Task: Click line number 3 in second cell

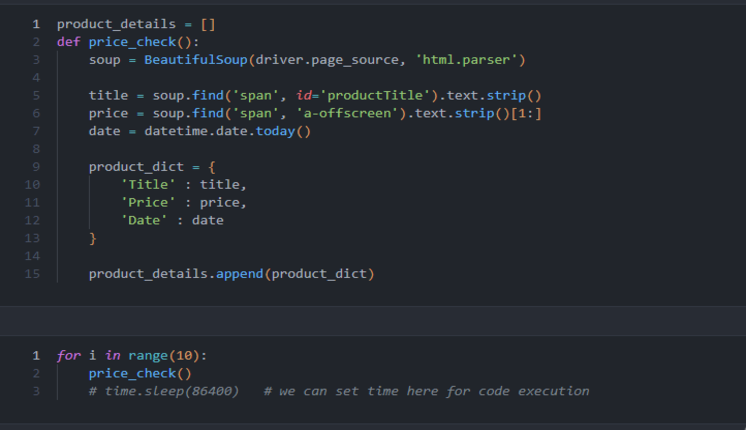Action: (36, 391)
